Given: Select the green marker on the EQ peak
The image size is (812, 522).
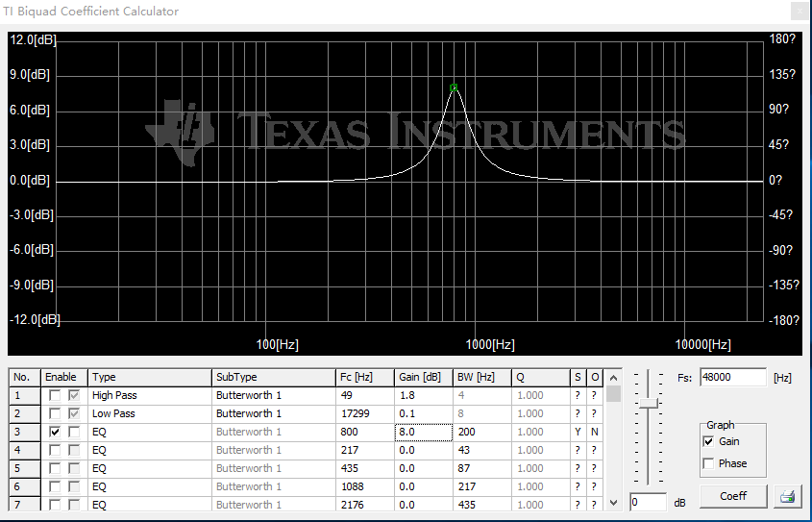Looking at the screenshot, I should (454, 87).
